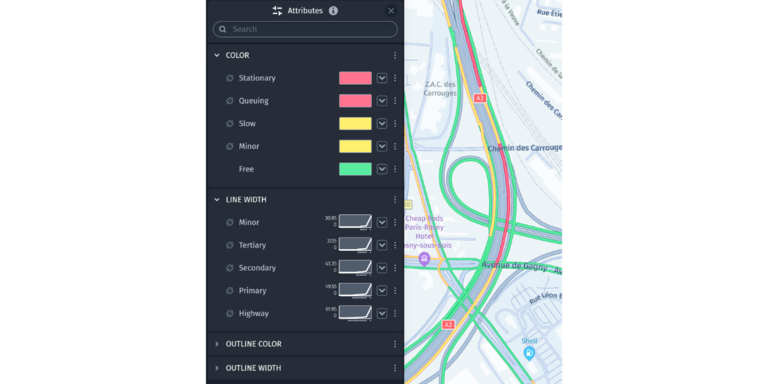Image resolution: width=768 pixels, height=384 pixels.
Task: Click the Attributes info icon
Action: point(333,11)
